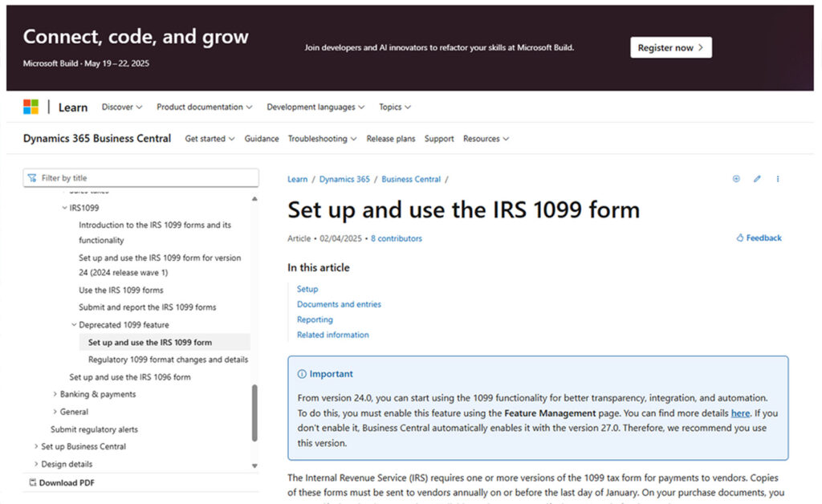Click the Feedback thumbs-up icon
Viewport: 822px width, 504px height.
coord(739,238)
